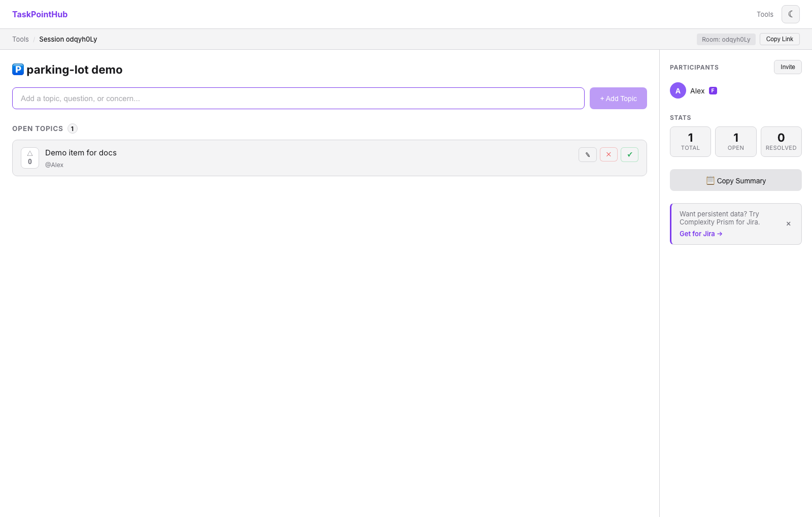
Task: Edit the Demo item topic with pencil icon
Action: (x=587, y=154)
